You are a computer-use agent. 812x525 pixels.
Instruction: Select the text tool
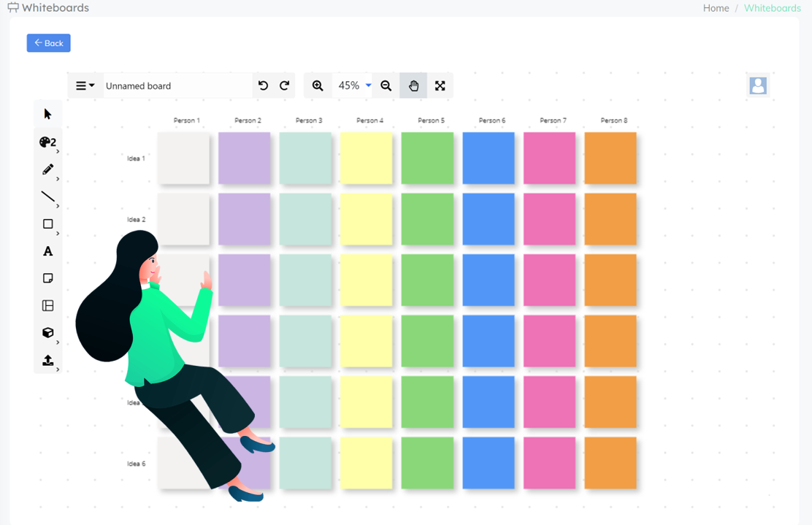(x=47, y=251)
